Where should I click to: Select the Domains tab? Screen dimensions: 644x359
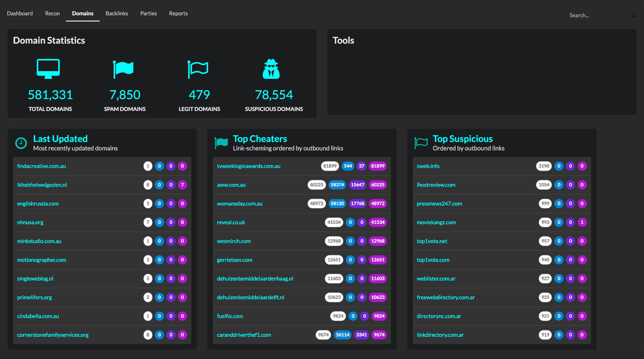83,14
